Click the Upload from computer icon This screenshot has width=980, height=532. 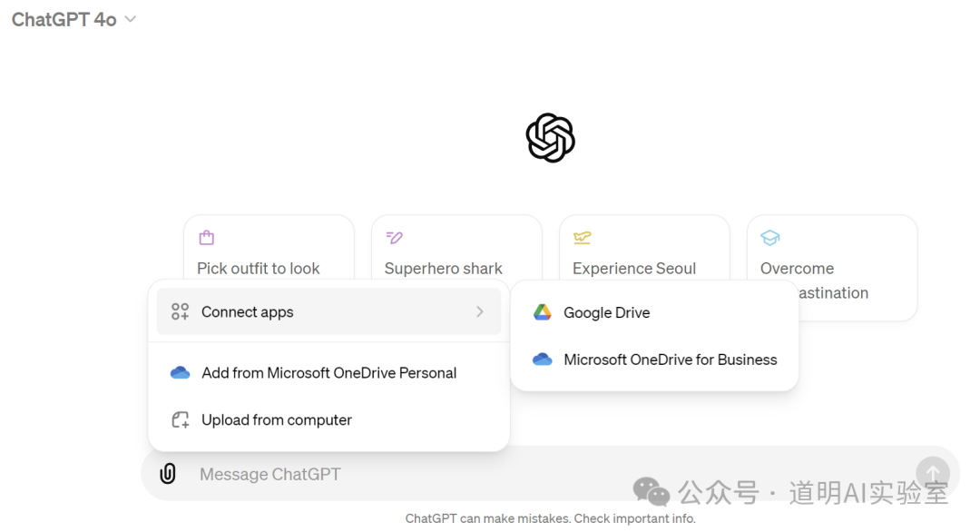[x=181, y=420]
